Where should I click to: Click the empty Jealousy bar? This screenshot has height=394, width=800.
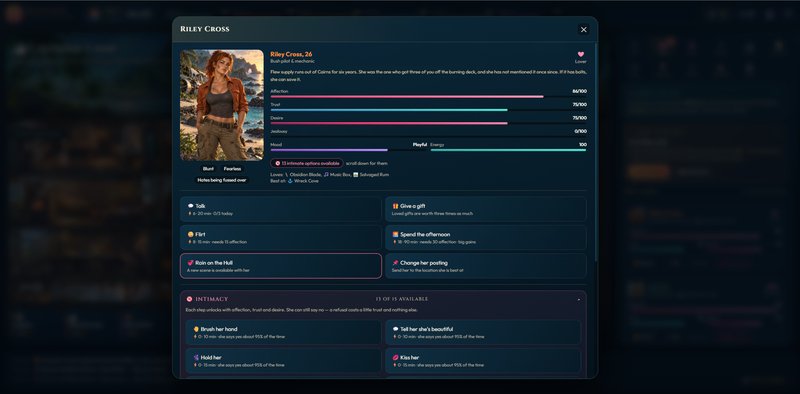pyautogui.click(x=429, y=136)
